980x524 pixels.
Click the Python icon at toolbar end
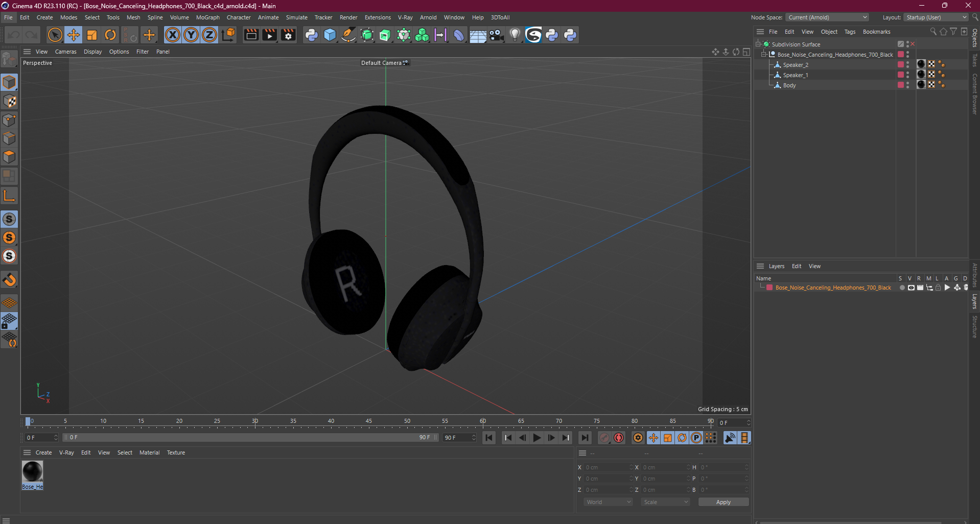[x=570, y=35]
